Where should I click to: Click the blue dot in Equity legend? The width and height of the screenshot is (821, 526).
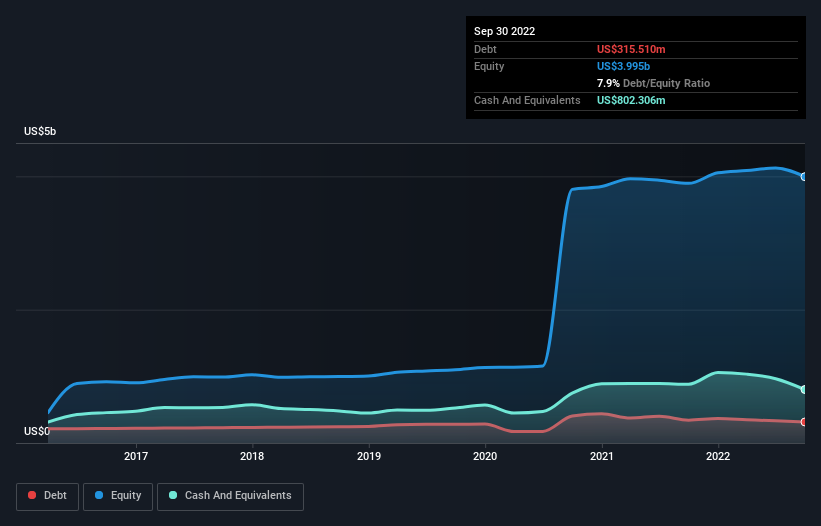coord(99,495)
